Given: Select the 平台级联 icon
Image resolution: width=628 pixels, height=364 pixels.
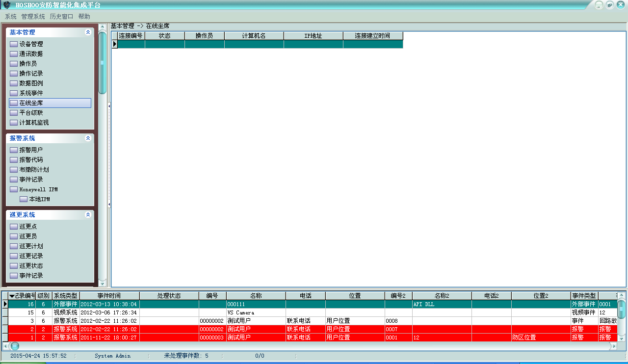Looking at the screenshot, I should click(14, 113).
